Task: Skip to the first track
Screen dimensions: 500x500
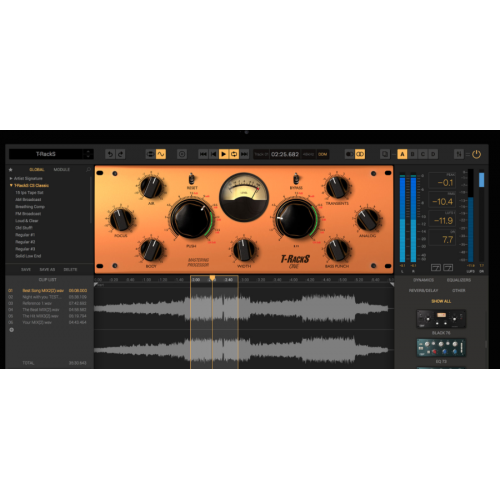Action: [203, 154]
